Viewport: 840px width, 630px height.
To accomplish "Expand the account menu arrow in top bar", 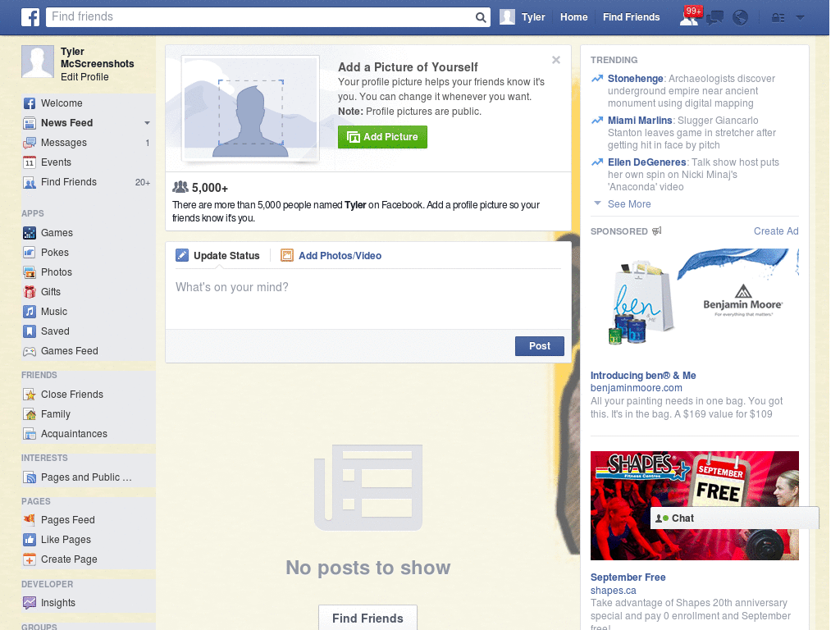I will point(800,18).
